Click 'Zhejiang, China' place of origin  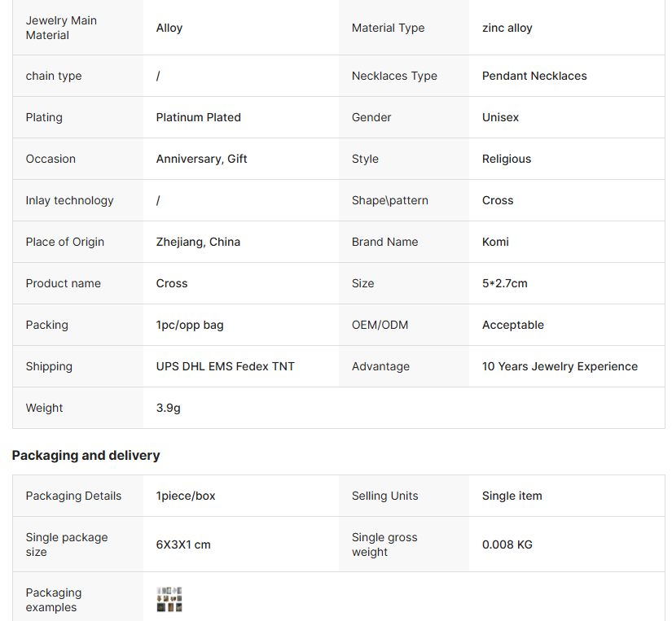point(198,242)
